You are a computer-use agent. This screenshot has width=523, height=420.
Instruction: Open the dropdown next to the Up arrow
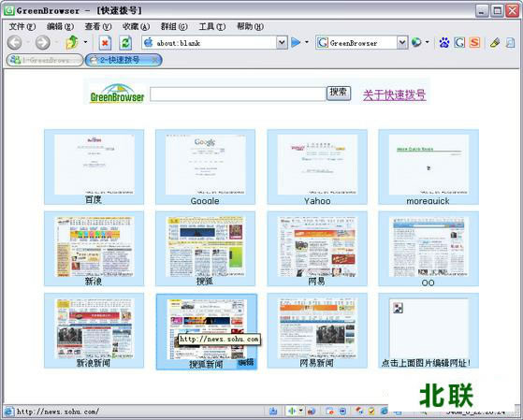tap(85, 42)
